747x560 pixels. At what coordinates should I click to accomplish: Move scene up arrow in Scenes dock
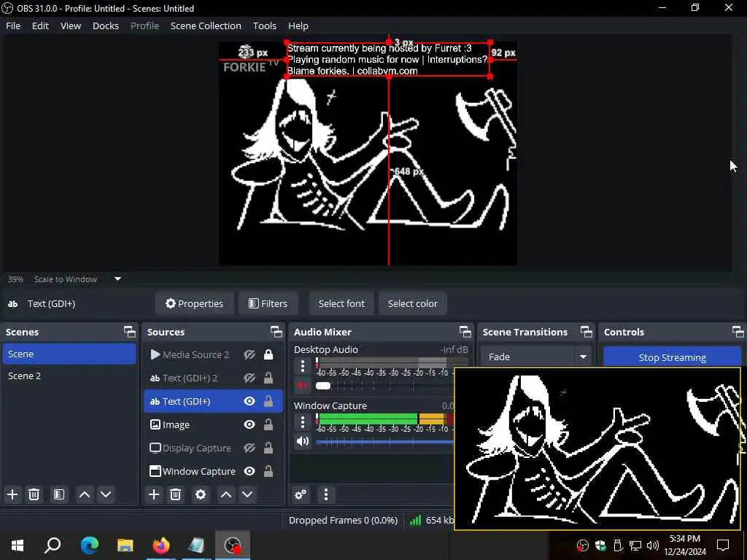[85, 494]
